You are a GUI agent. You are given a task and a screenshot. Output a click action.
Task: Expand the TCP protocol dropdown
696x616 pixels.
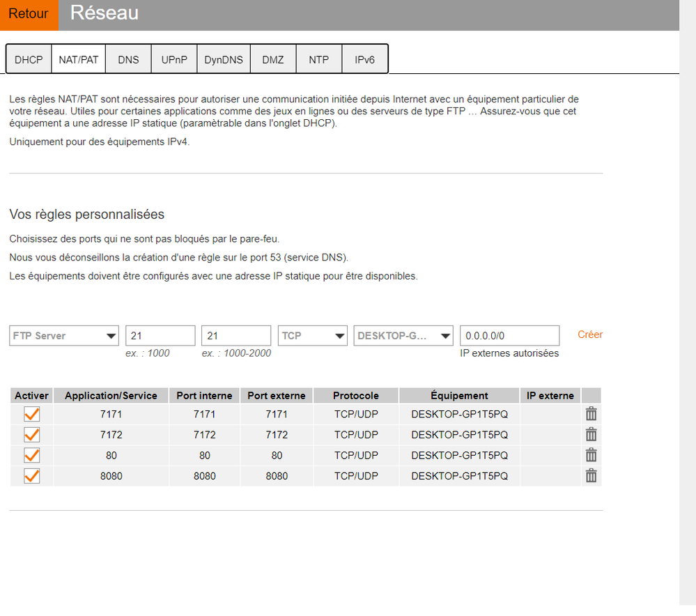(x=312, y=336)
